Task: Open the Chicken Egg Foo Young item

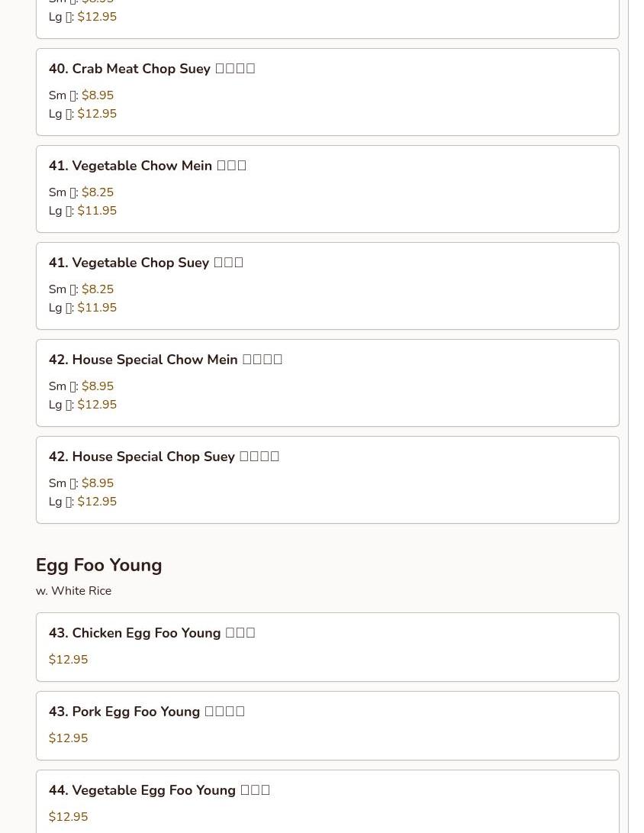Action: point(152,633)
